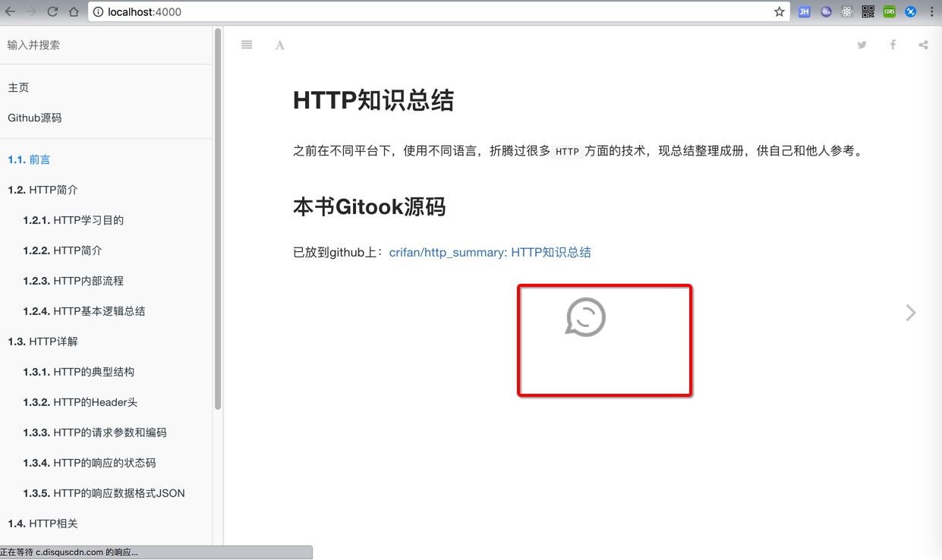This screenshot has height=560, width=942.
Task: Open the QR code extension
Action: 868,11
